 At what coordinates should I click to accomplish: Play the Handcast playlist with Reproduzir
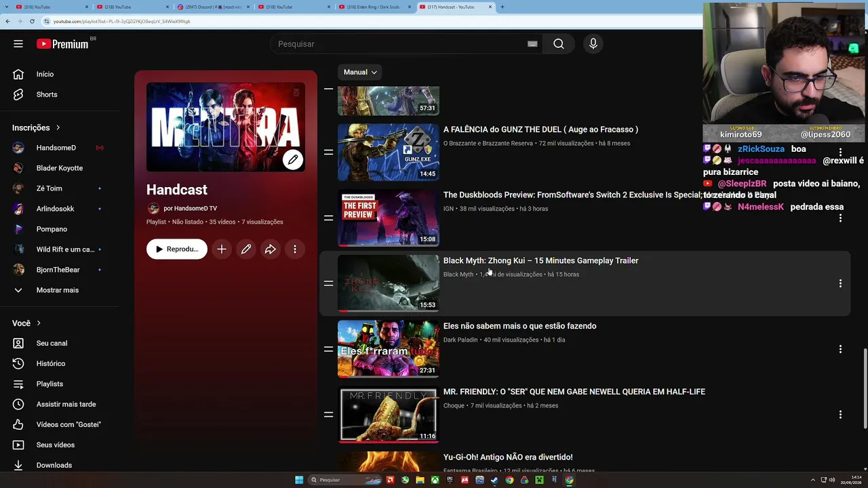pyautogui.click(x=177, y=249)
